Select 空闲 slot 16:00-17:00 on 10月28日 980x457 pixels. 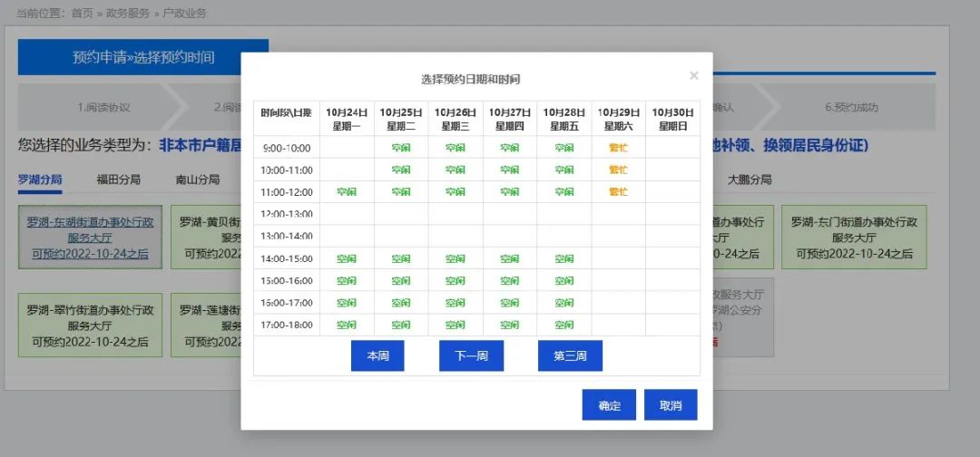pos(563,303)
